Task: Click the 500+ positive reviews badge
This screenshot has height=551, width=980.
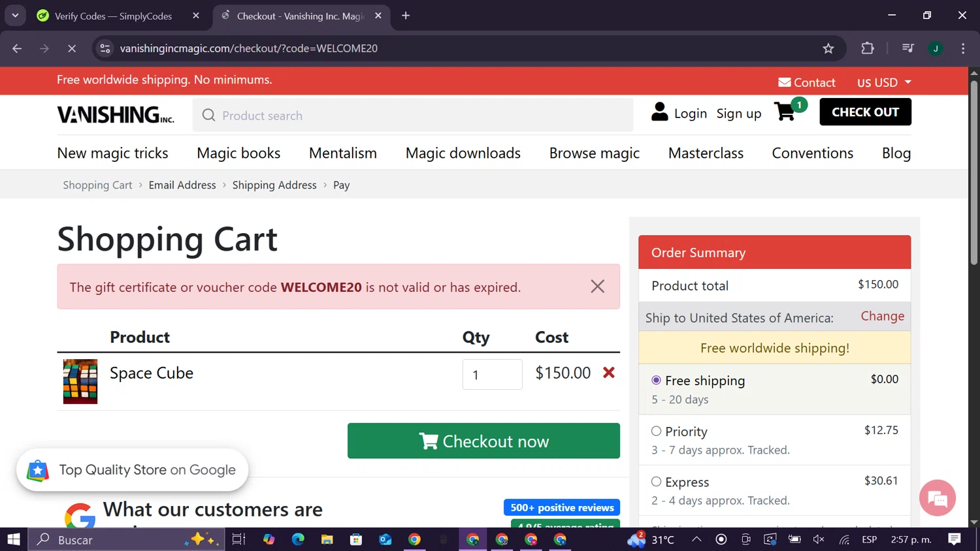Action: tap(562, 507)
